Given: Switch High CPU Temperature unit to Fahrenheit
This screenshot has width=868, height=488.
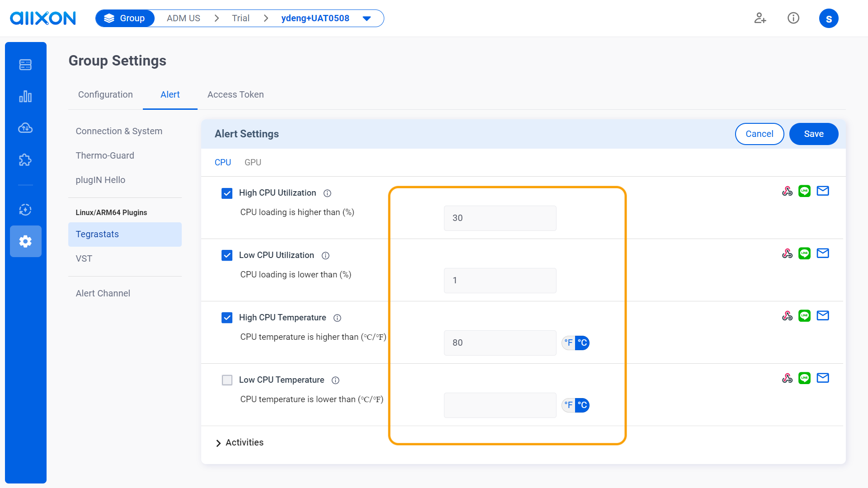Looking at the screenshot, I should tap(568, 343).
